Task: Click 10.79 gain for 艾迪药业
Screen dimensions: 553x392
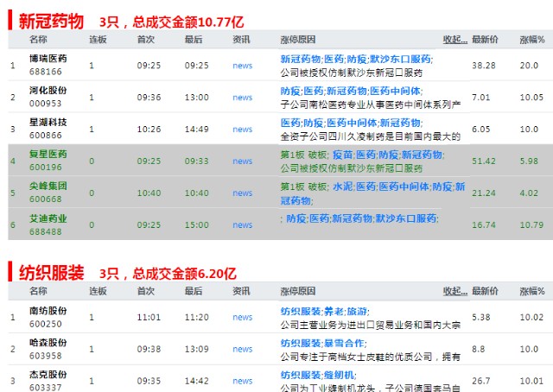Action: pyautogui.click(x=531, y=224)
